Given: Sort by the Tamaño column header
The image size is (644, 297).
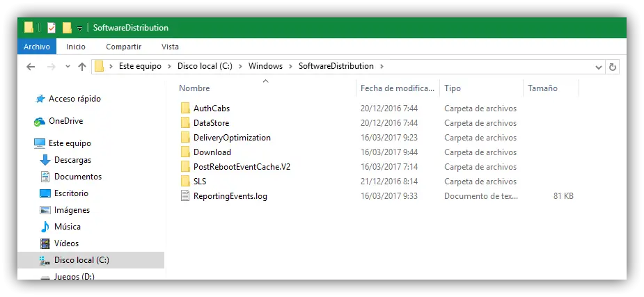Looking at the screenshot, I should (542, 88).
